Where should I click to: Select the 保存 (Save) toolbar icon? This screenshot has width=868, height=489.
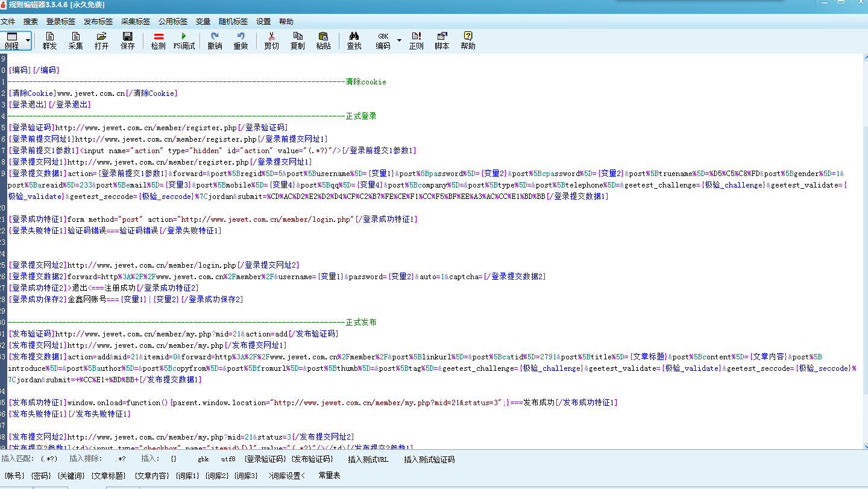[x=127, y=40]
